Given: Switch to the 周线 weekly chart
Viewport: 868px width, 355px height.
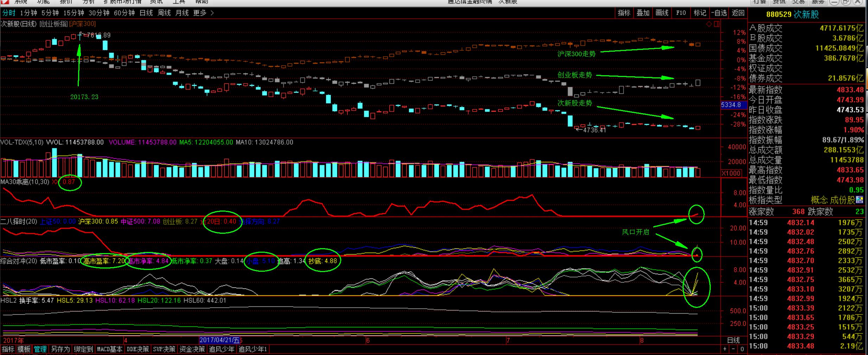Looking at the screenshot, I should 164,13.
